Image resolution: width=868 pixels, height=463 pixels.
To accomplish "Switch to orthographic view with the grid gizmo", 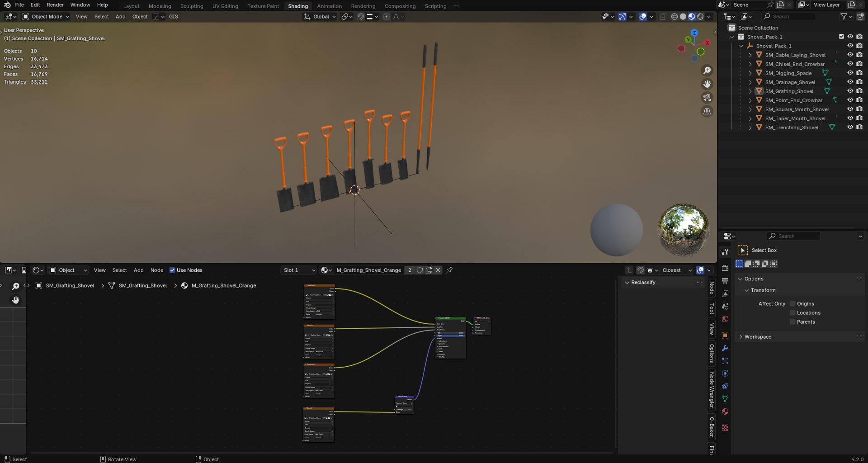I will (x=707, y=111).
